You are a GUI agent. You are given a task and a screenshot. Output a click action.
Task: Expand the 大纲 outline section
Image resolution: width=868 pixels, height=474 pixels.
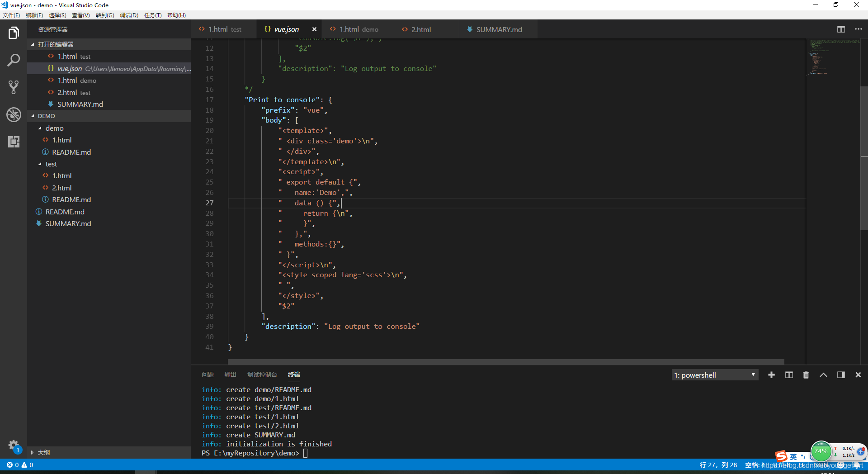pos(109,452)
